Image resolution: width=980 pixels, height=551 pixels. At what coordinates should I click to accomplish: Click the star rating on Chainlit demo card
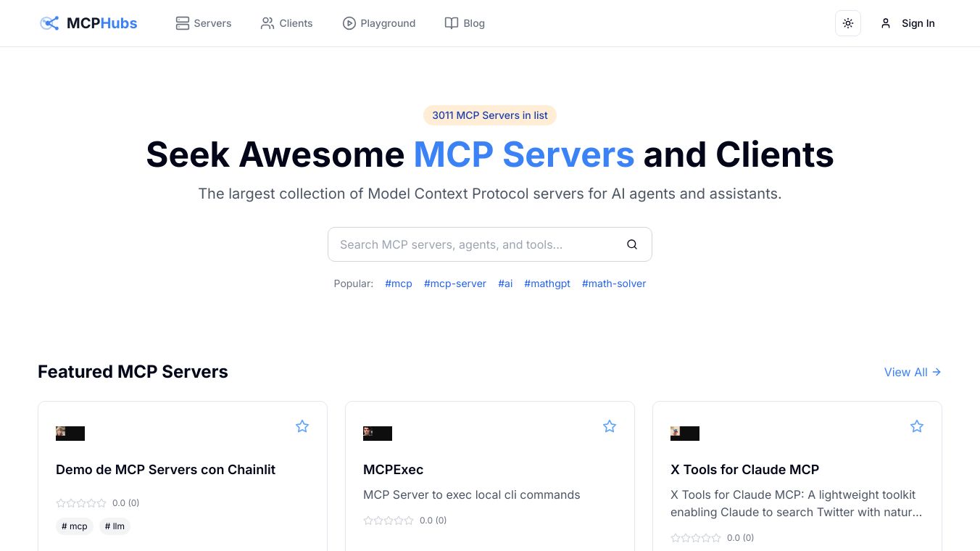point(81,503)
